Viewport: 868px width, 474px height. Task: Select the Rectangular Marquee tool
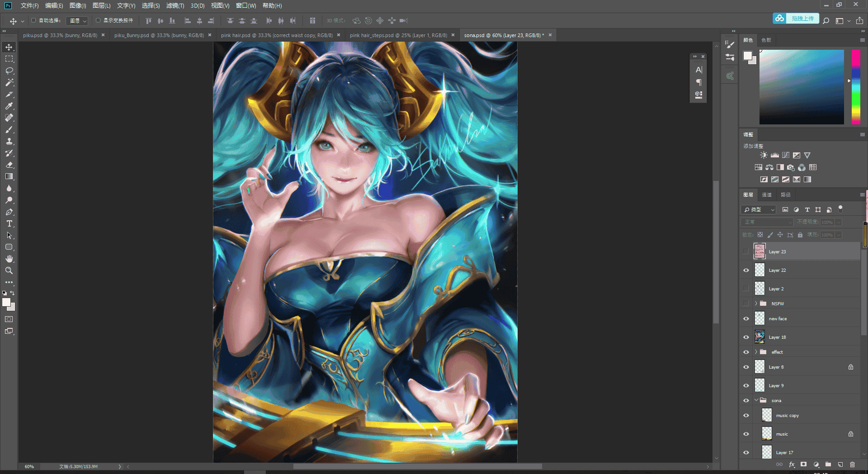click(x=9, y=59)
